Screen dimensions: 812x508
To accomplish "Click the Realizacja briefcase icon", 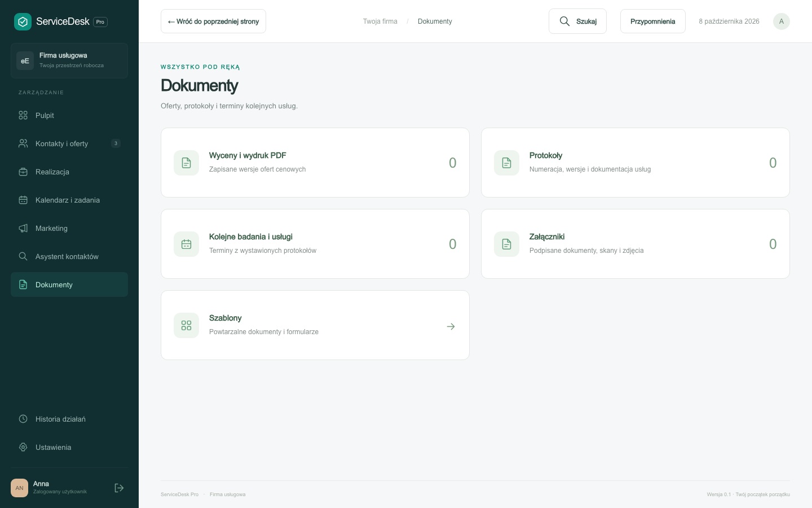I will [x=23, y=172].
